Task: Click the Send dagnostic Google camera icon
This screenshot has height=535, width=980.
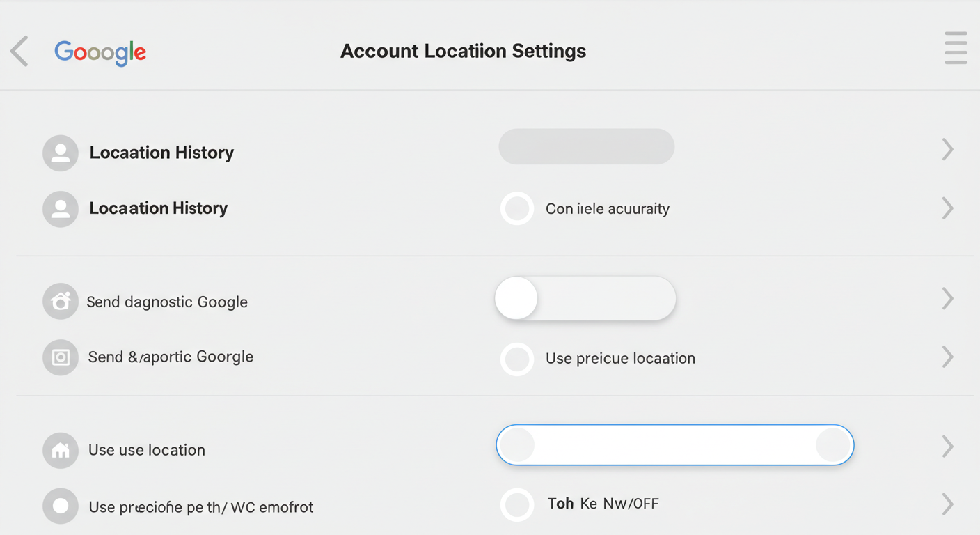Action: 61,302
